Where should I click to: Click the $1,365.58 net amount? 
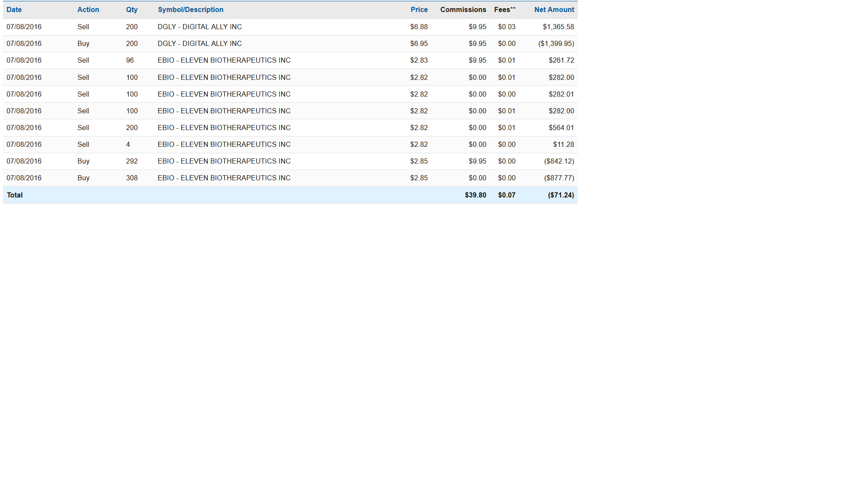pos(558,27)
